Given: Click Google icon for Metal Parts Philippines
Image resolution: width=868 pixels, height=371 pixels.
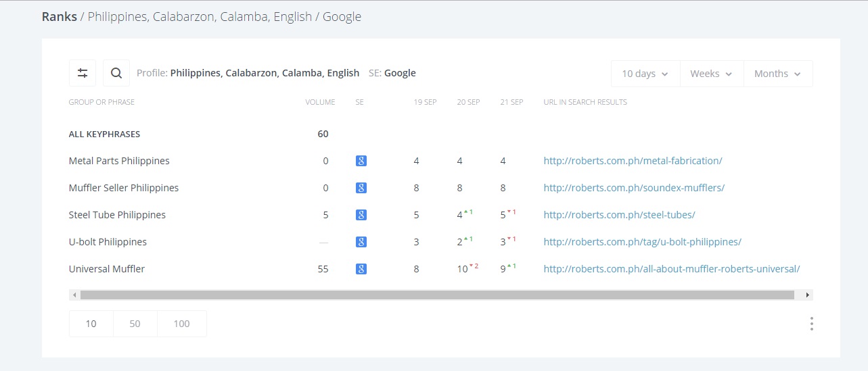Looking at the screenshot, I should pos(361,161).
